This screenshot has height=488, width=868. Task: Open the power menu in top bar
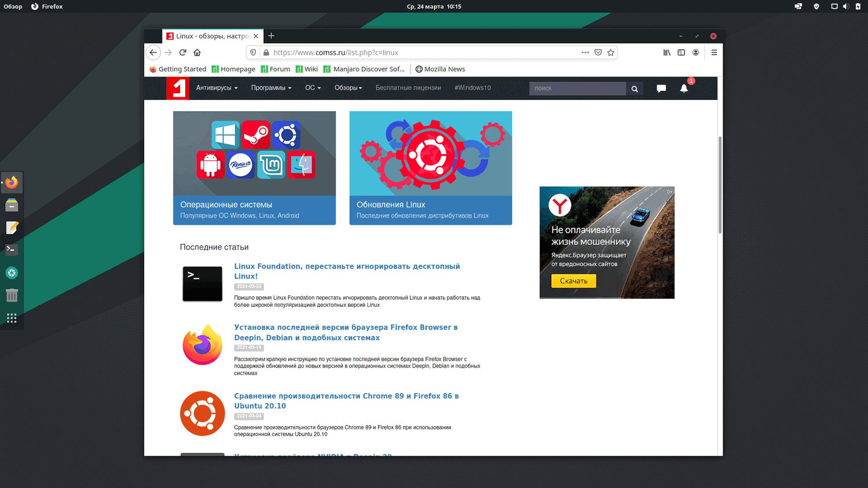point(858,6)
